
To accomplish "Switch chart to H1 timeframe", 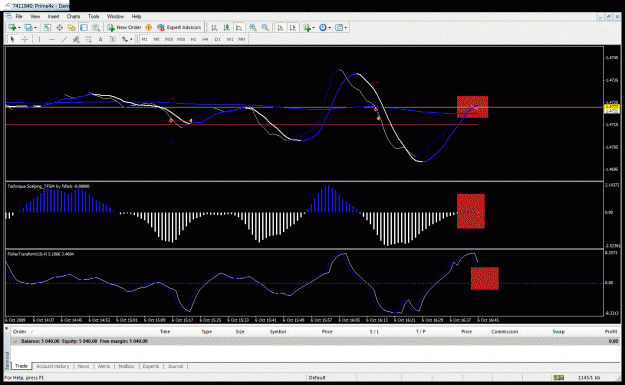I will click(193, 39).
